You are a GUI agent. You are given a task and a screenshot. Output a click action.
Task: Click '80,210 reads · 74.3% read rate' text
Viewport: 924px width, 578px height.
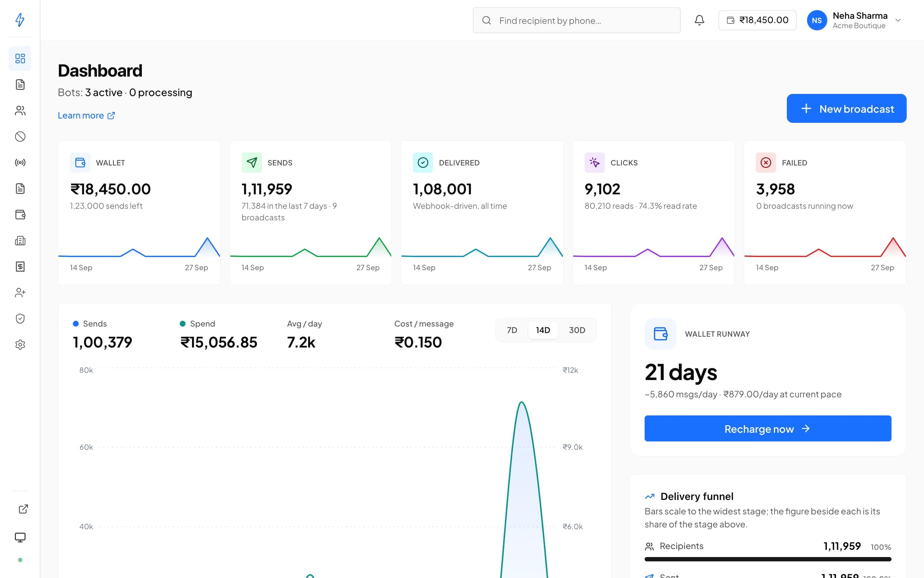coord(640,206)
